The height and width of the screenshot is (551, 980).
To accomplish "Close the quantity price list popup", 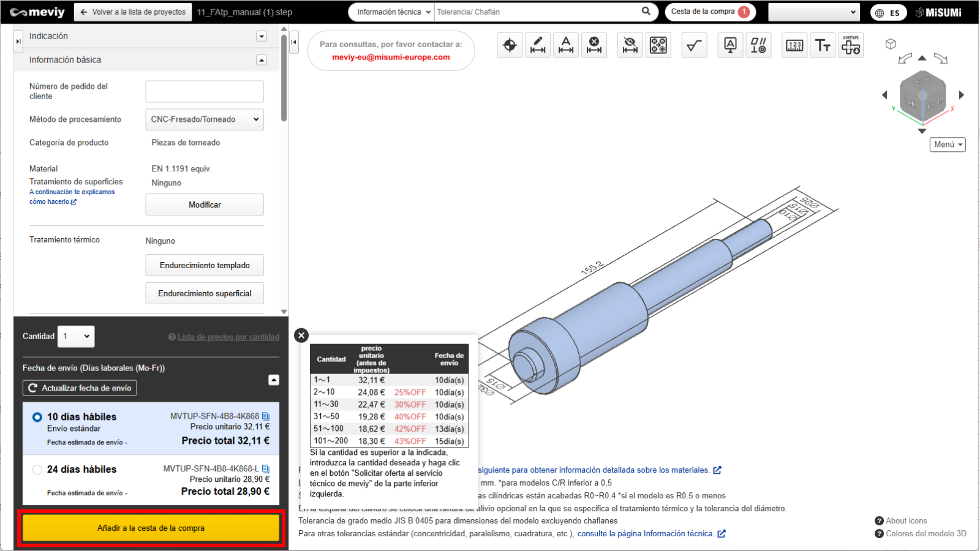I will [x=301, y=335].
